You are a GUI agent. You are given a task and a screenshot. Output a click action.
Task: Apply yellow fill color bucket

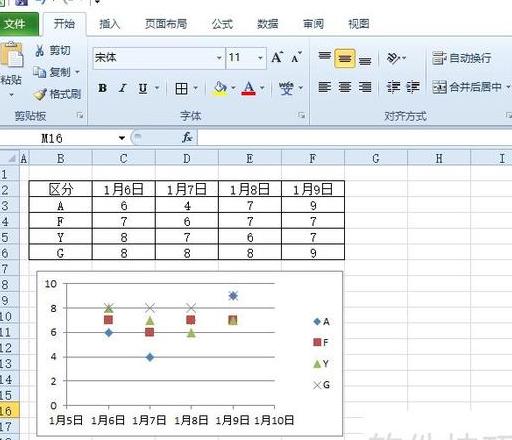point(220,89)
